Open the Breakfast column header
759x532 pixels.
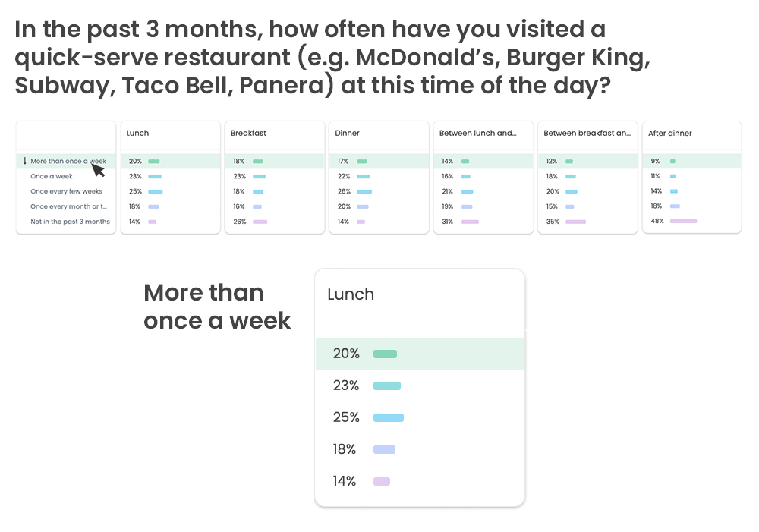point(248,133)
